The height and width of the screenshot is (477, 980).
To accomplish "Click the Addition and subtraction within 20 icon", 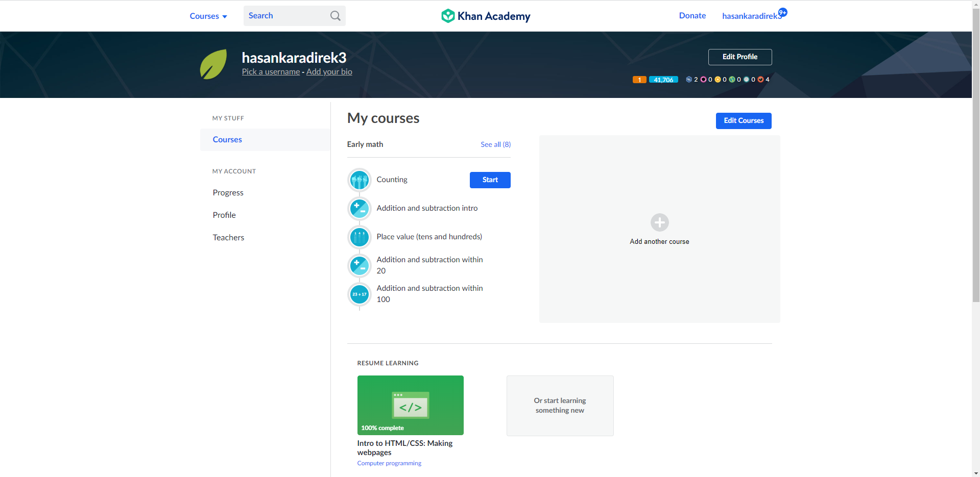I will [x=360, y=266].
